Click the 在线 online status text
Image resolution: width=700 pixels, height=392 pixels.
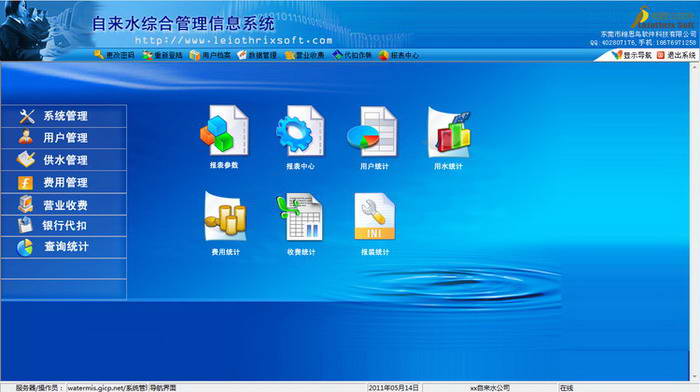pyautogui.click(x=567, y=388)
